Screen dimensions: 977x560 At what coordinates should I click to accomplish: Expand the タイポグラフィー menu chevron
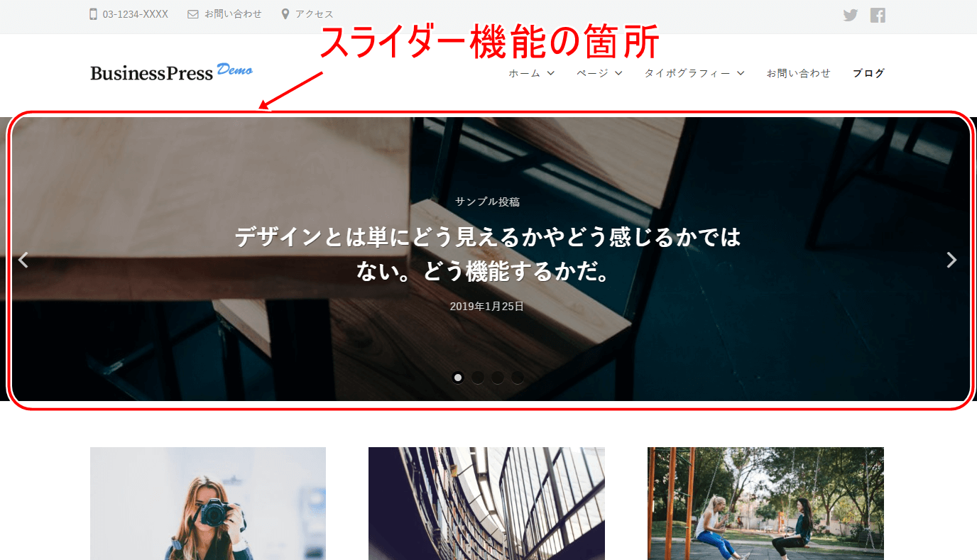(741, 73)
